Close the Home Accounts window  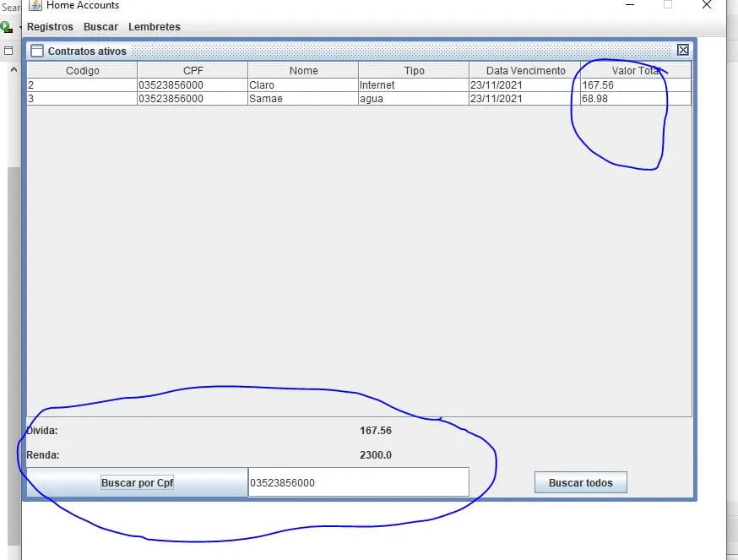point(707,5)
